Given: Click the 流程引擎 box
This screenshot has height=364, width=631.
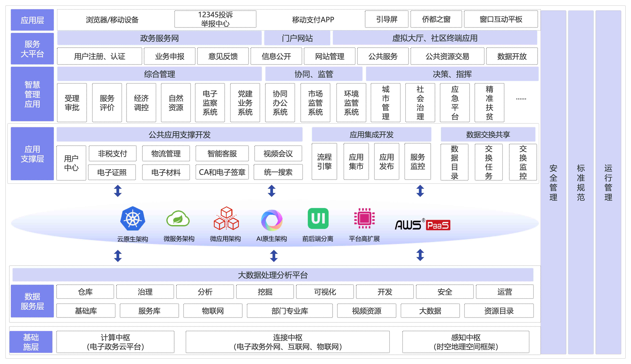Looking at the screenshot, I should (324, 161).
